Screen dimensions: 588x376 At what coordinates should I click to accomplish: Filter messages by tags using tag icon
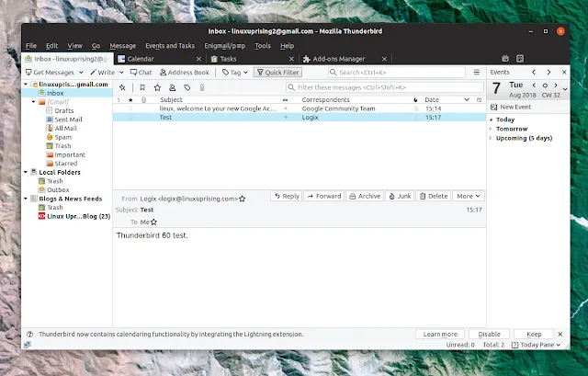point(187,87)
